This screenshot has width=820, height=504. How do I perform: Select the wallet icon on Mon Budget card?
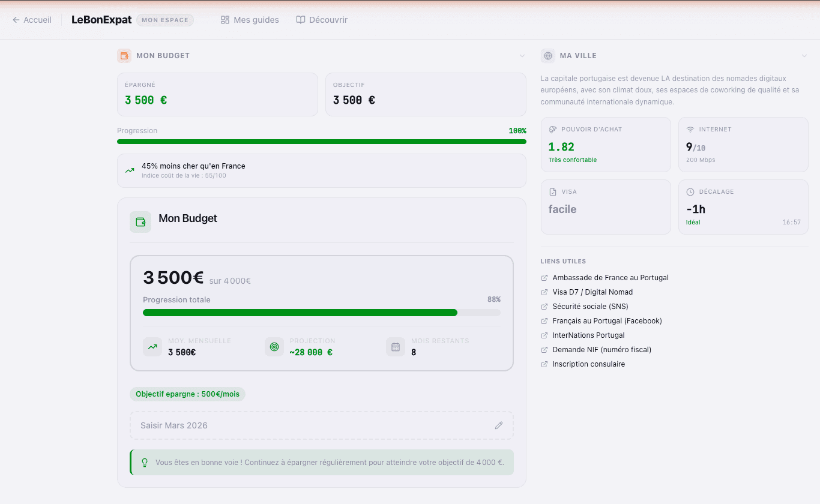click(140, 222)
